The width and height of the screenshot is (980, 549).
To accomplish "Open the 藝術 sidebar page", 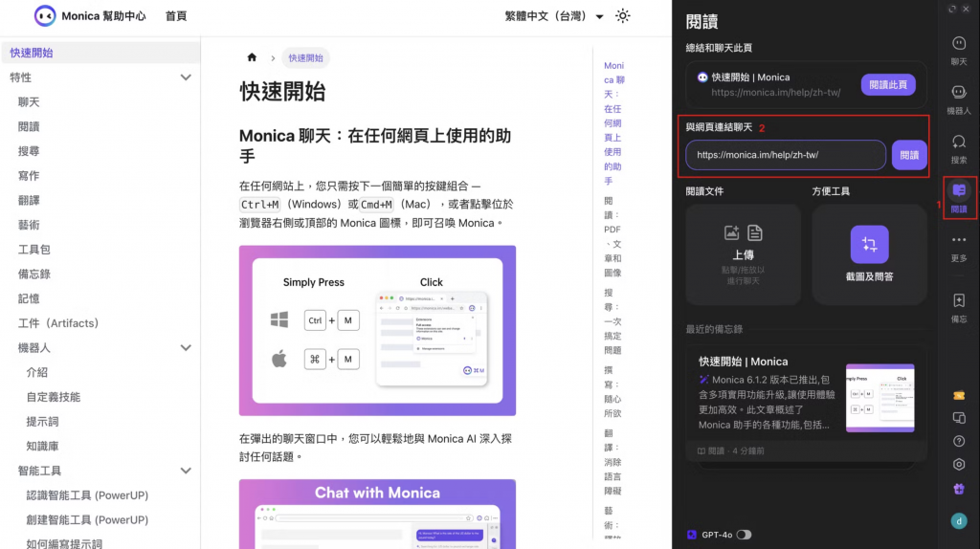I will click(x=29, y=225).
